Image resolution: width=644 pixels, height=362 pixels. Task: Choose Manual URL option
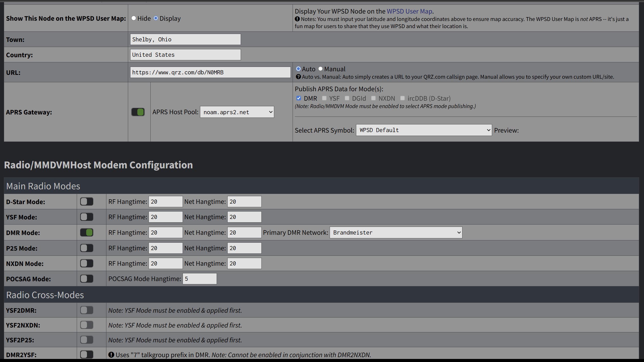(x=320, y=69)
